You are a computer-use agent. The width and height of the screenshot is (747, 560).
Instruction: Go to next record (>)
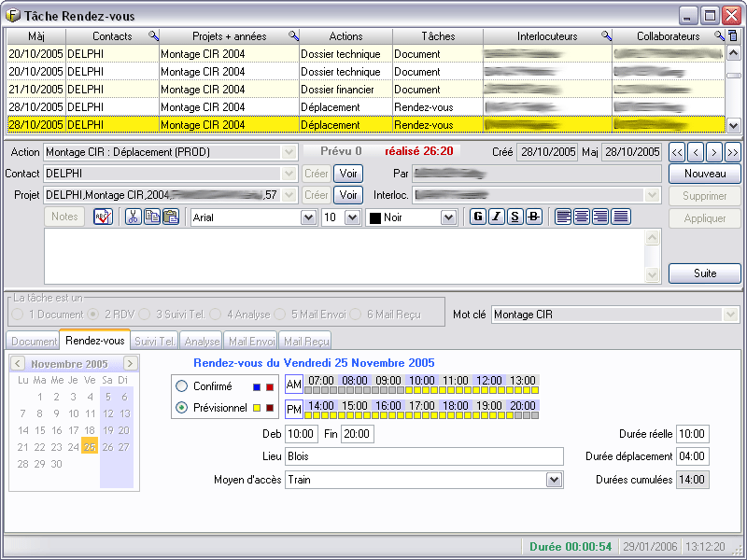[714, 153]
